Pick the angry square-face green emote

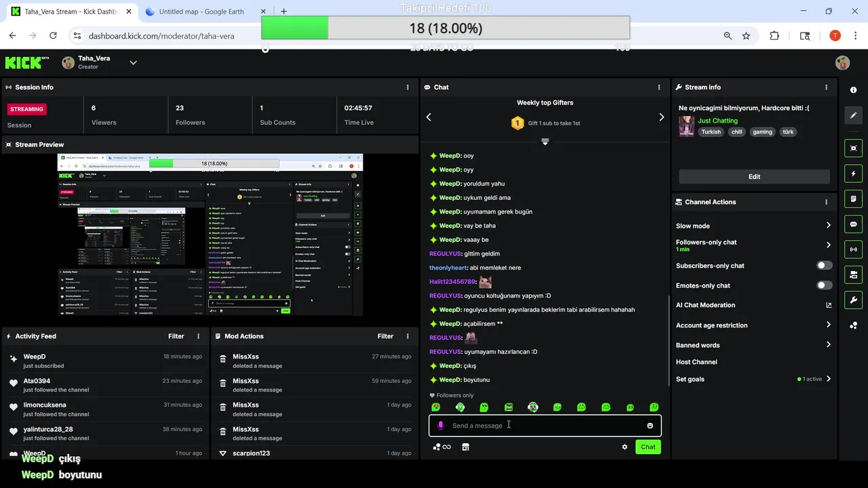tap(509, 407)
